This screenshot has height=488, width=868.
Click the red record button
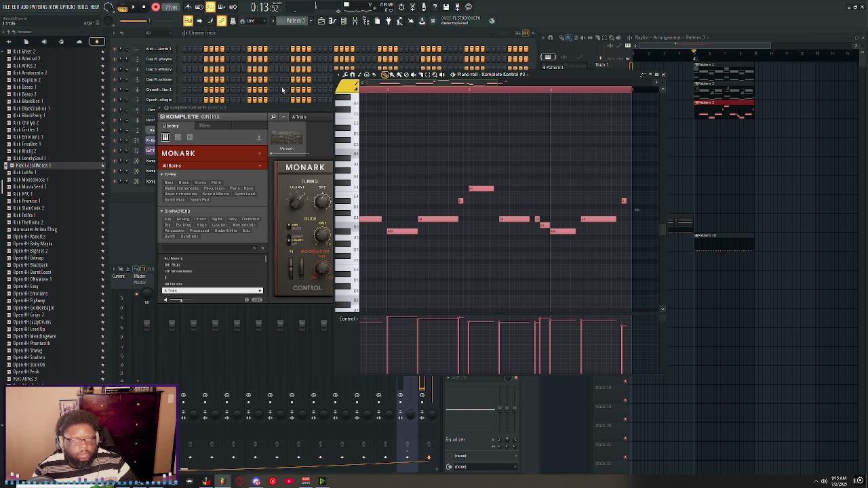click(155, 7)
